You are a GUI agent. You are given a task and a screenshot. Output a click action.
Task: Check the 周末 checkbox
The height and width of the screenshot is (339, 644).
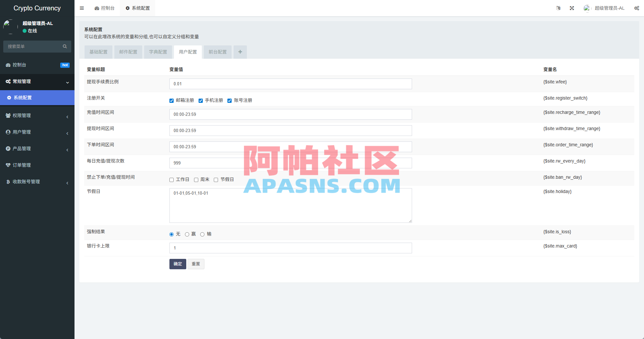click(x=196, y=180)
